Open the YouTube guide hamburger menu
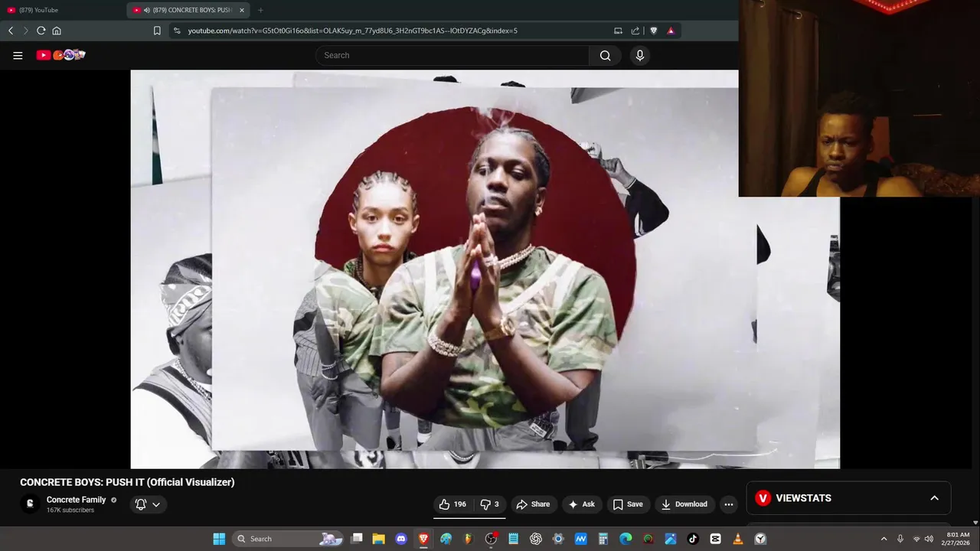Image resolution: width=980 pixels, height=551 pixels. pyautogui.click(x=18, y=55)
